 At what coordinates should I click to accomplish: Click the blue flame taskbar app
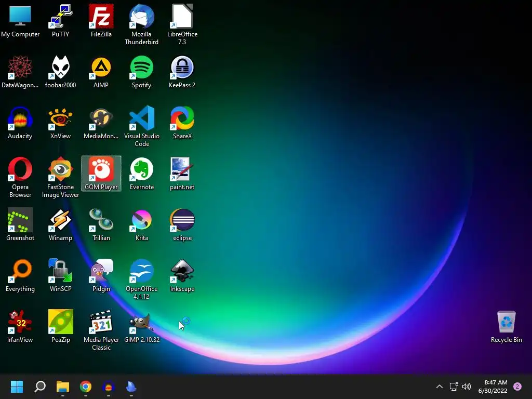131,387
